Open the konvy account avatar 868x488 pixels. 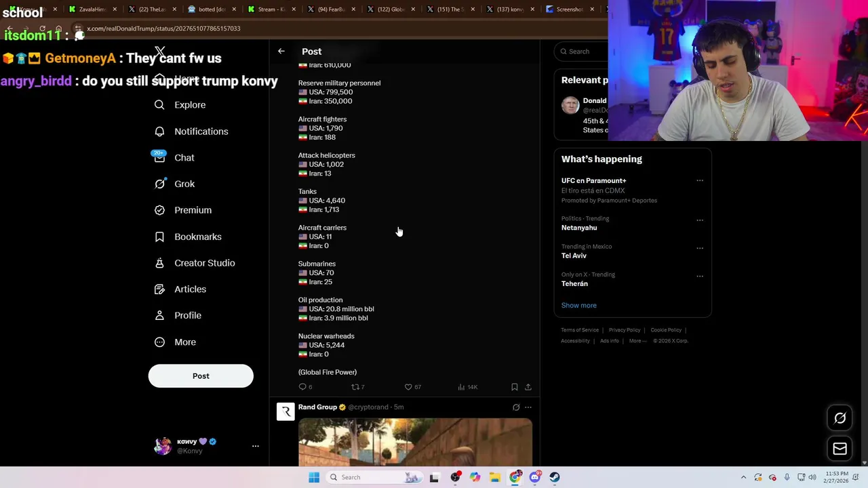coord(163,446)
